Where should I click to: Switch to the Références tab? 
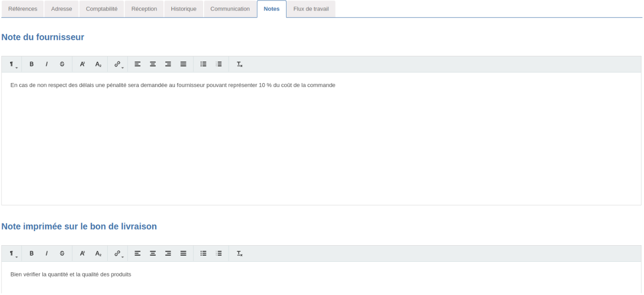tap(23, 9)
